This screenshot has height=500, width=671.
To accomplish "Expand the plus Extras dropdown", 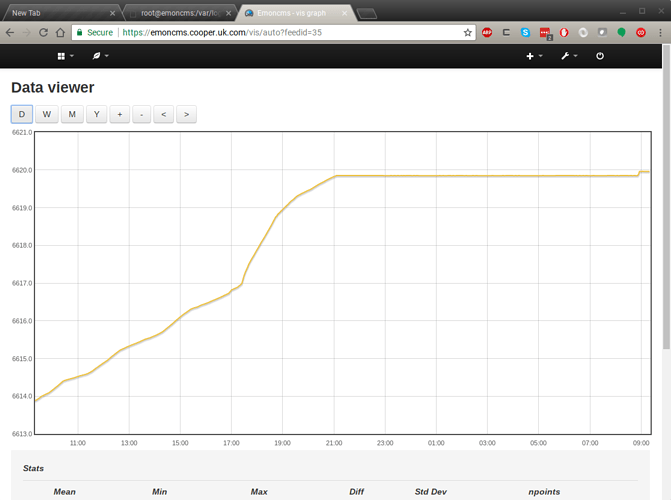I will (534, 56).
